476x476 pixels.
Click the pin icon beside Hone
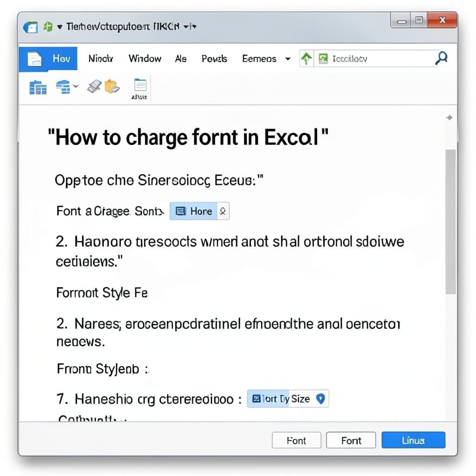(223, 211)
